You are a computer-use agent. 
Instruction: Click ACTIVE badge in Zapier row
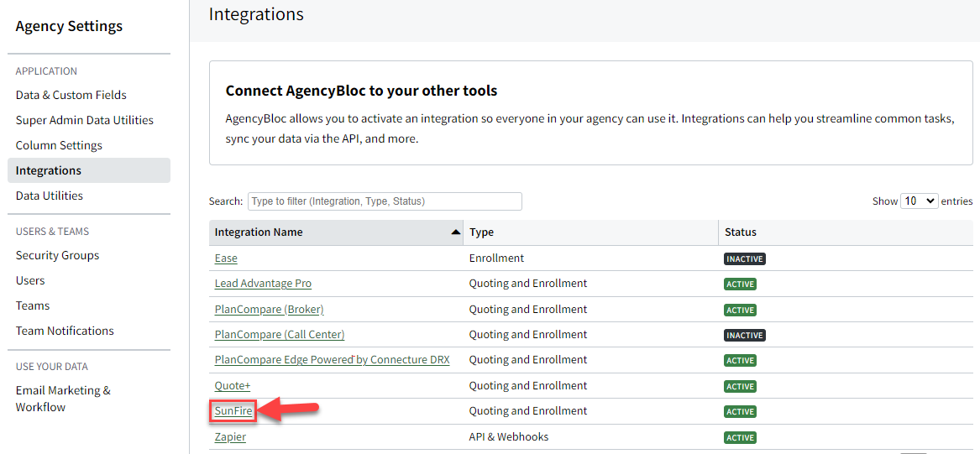(740, 438)
